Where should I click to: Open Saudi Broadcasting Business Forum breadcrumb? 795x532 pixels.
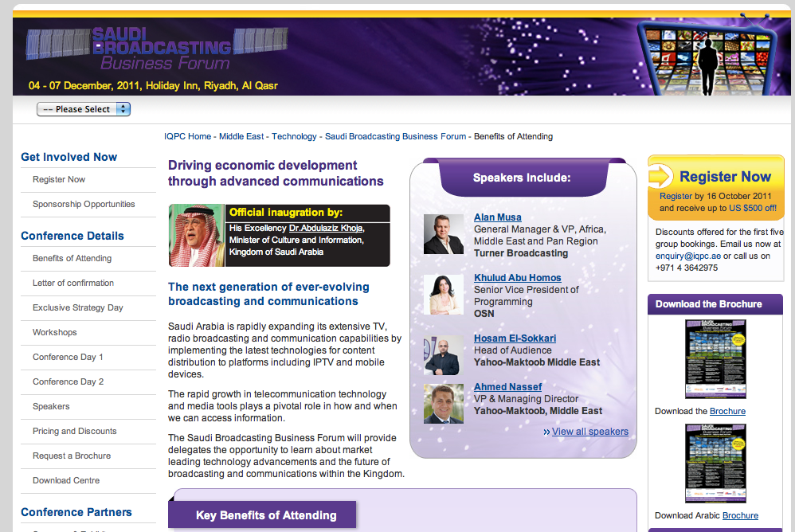click(x=395, y=136)
